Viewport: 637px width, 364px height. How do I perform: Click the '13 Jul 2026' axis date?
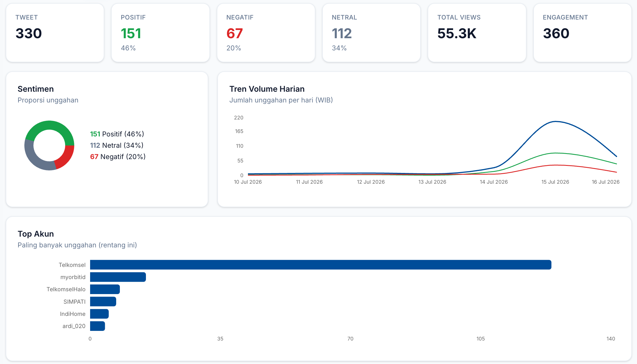432,182
